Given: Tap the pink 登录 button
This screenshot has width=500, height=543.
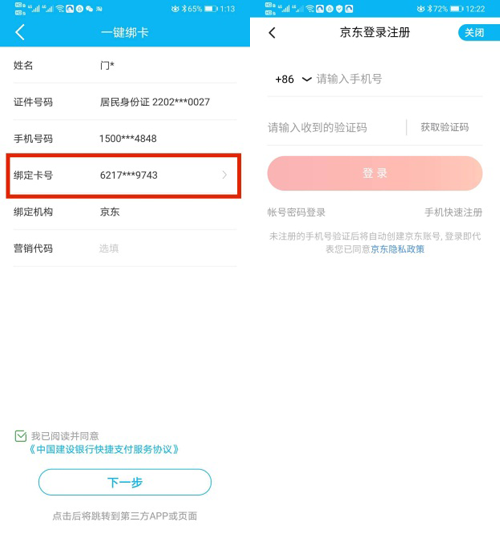Looking at the screenshot, I should coord(375,173).
